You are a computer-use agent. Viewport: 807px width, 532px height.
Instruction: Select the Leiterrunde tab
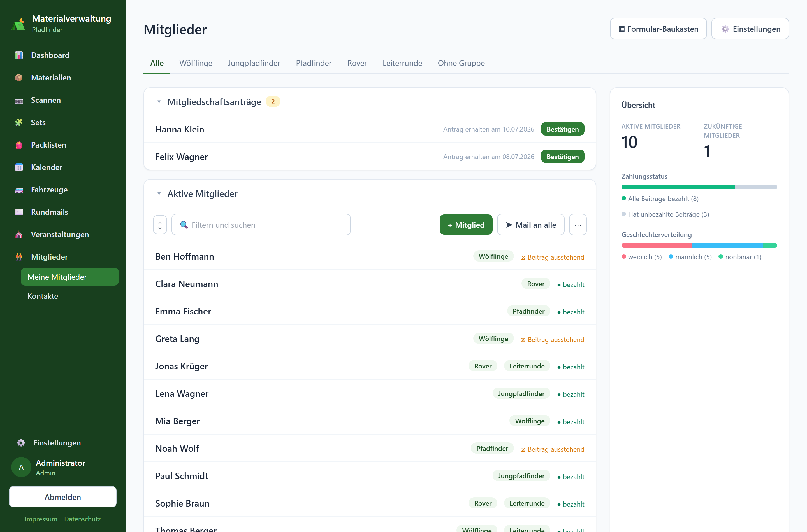coord(402,63)
